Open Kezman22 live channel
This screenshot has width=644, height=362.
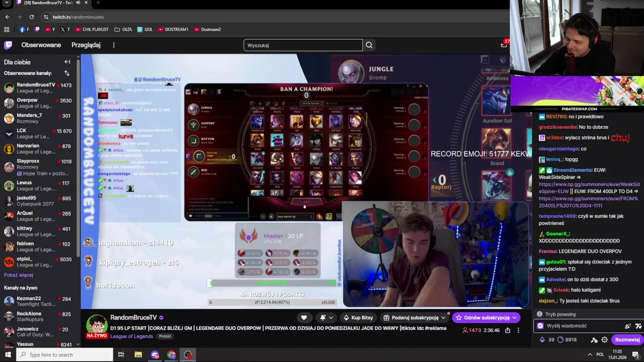tap(38, 301)
